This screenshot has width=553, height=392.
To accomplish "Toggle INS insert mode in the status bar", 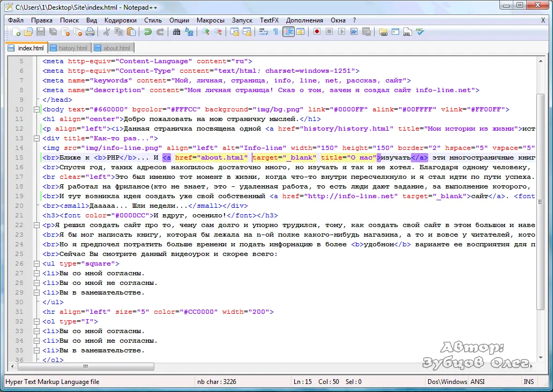I will 529,382.
